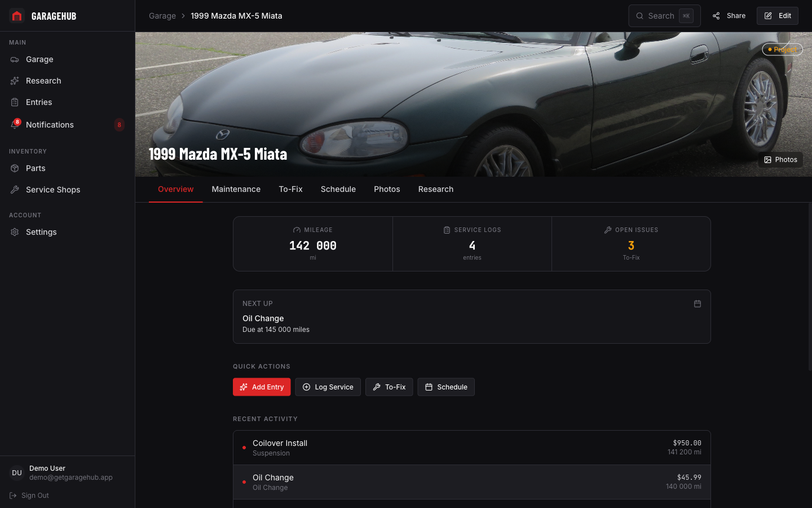The height and width of the screenshot is (508, 812).
Task: Open Research in the sidebar
Action: tap(68, 81)
